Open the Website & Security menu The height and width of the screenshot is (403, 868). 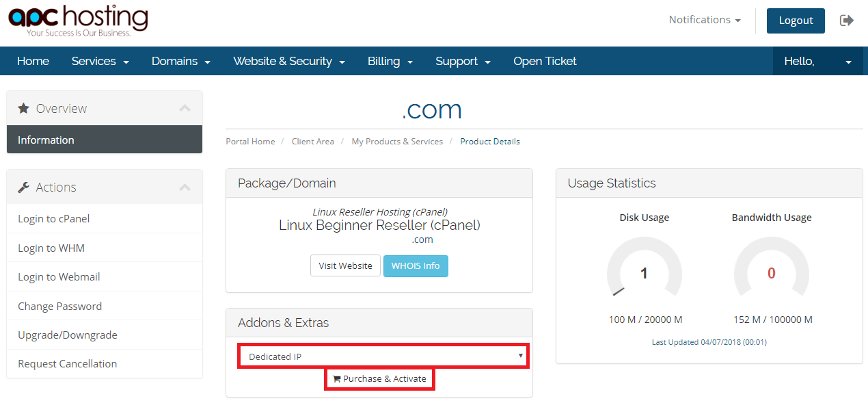point(289,61)
